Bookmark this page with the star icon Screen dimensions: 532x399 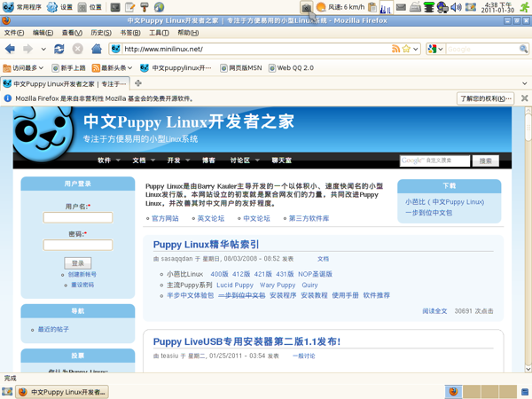click(x=406, y=49)
